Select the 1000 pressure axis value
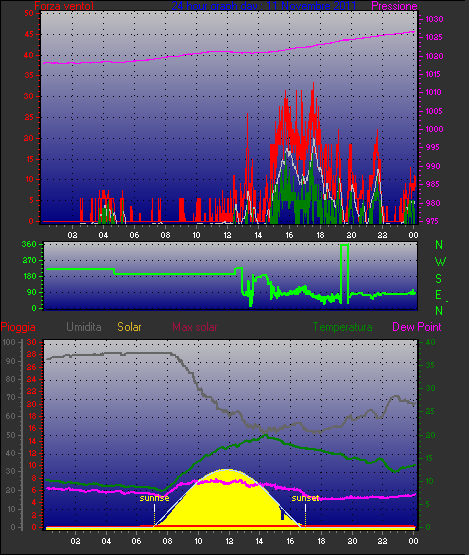This screenshot has height=555, width=469. coord(434,129)
